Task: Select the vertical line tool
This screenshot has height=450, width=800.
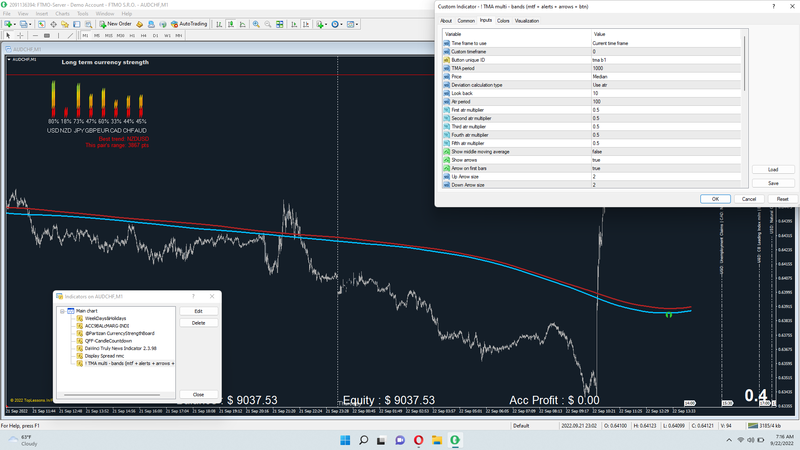Action: (59, 36)
